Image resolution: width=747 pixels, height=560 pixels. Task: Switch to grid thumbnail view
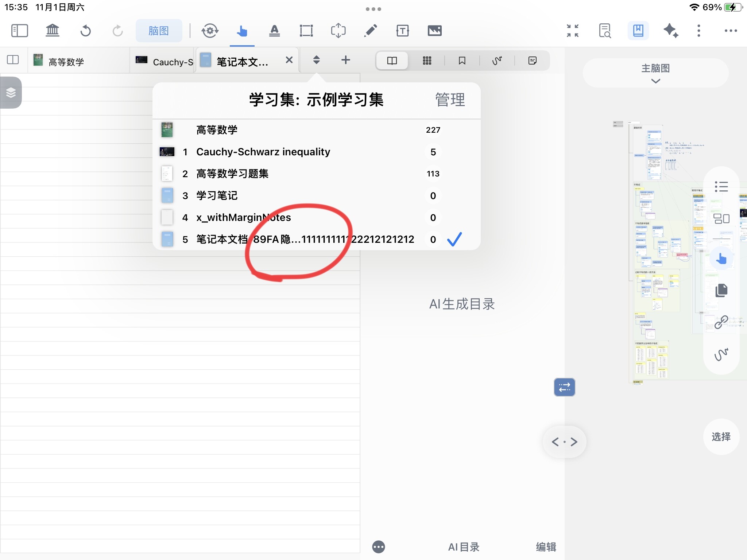(x=427, y=61)
